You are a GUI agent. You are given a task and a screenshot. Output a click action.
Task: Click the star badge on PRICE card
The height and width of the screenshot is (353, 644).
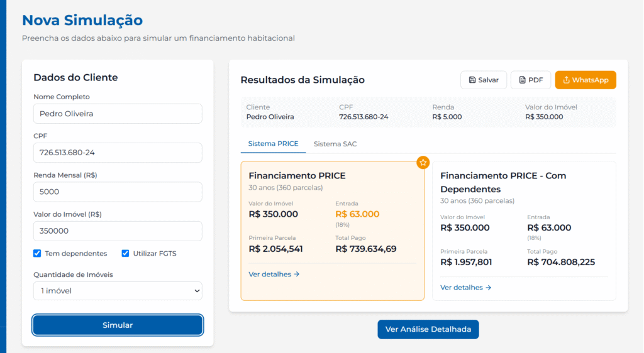[423, 162]
